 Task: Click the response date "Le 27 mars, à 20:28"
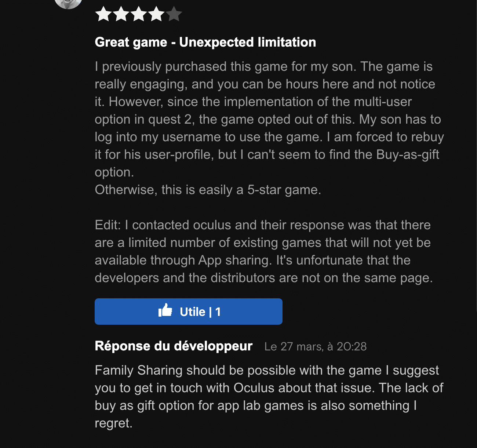(x=316, y=347)
